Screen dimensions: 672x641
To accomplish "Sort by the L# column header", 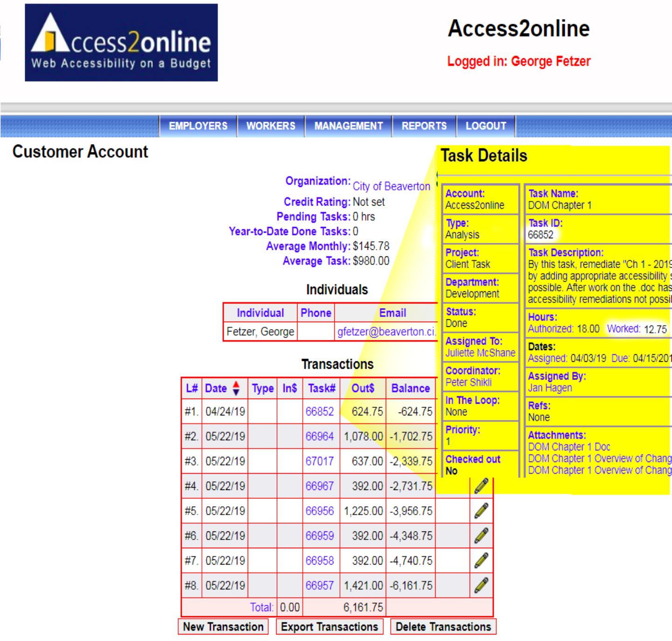I will click(x=192, y=388).
